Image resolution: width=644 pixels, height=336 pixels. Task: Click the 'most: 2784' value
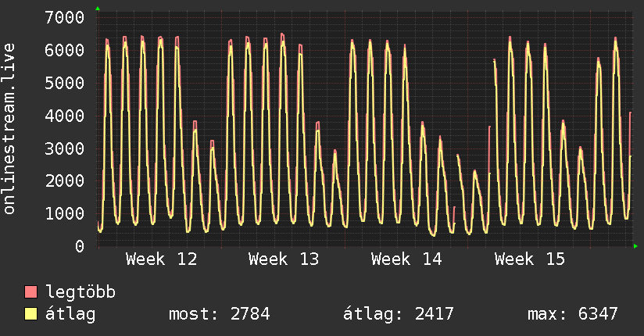point(220,314)
